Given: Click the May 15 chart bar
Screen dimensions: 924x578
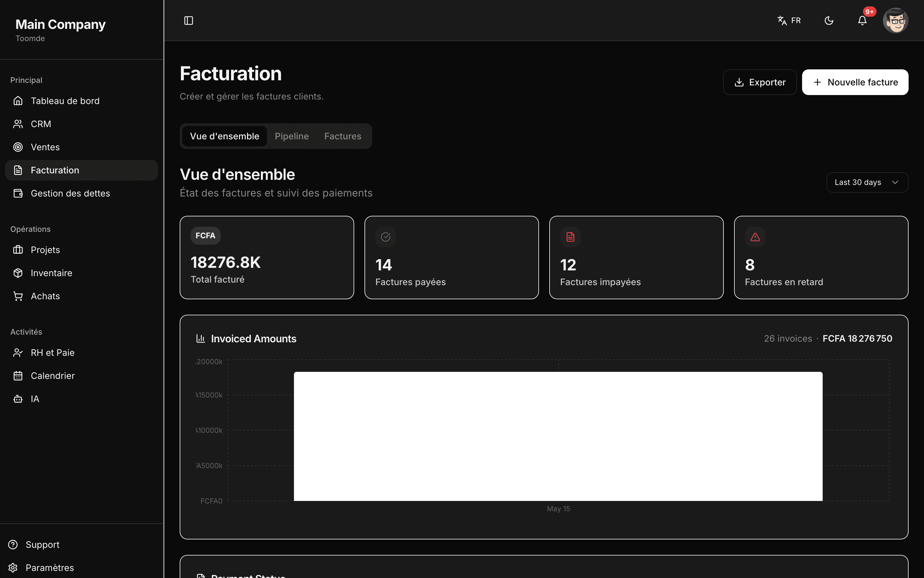Looking at the screenshot, I should click(x=558, y=436).
